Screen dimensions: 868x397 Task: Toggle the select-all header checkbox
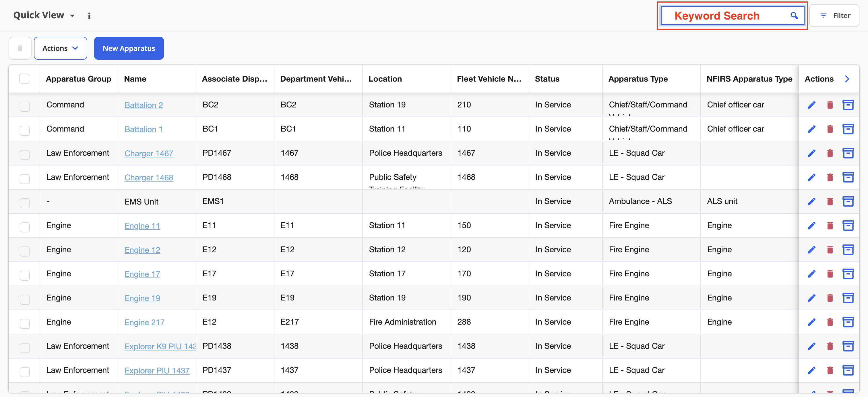coord(24,79)
